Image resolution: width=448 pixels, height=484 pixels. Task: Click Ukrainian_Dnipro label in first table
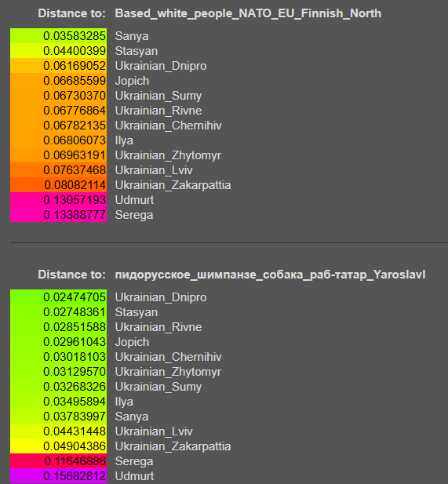pyautogui.click(x=161, y=66)
